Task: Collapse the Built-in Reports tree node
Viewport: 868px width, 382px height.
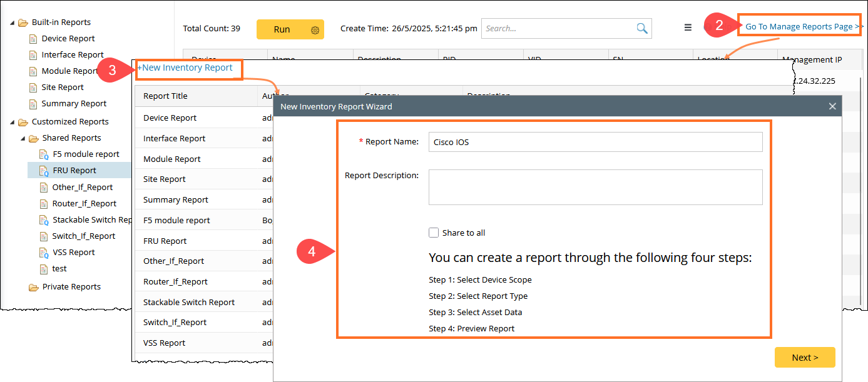Action: (13, 23)
